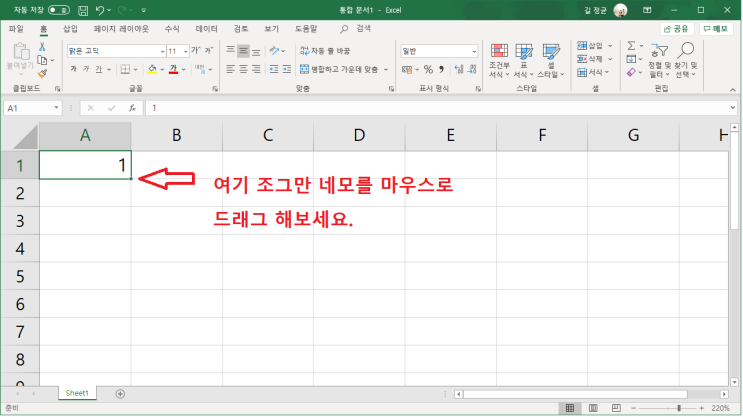Image resolution: width=743 pixels, height=417 pixels.
Task: Apply Percent Style with % icon
Action: [428, 70]
